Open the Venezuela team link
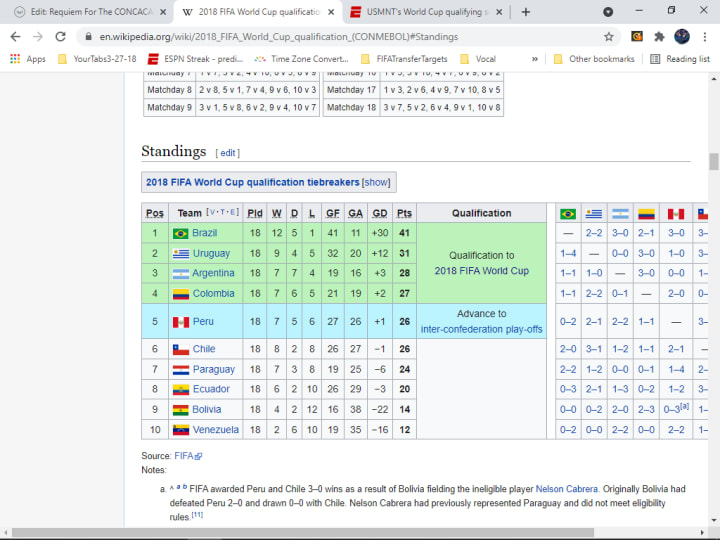Screen dimensions: 720x540 click(x=216, y=430)
